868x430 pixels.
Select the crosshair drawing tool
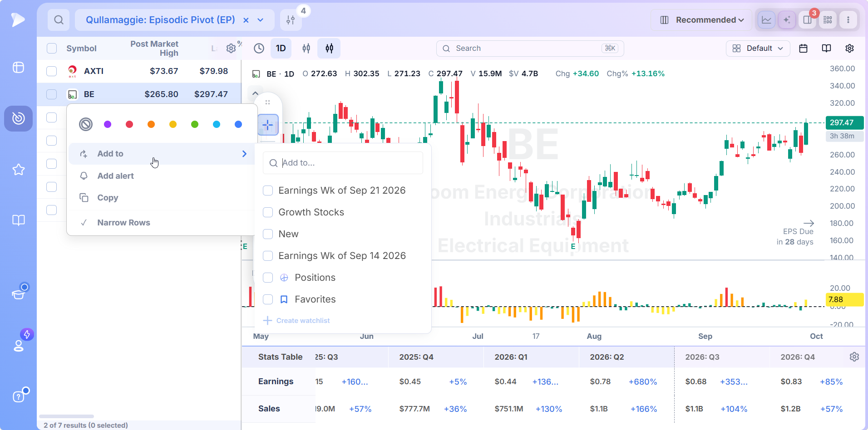pos(268,125)
